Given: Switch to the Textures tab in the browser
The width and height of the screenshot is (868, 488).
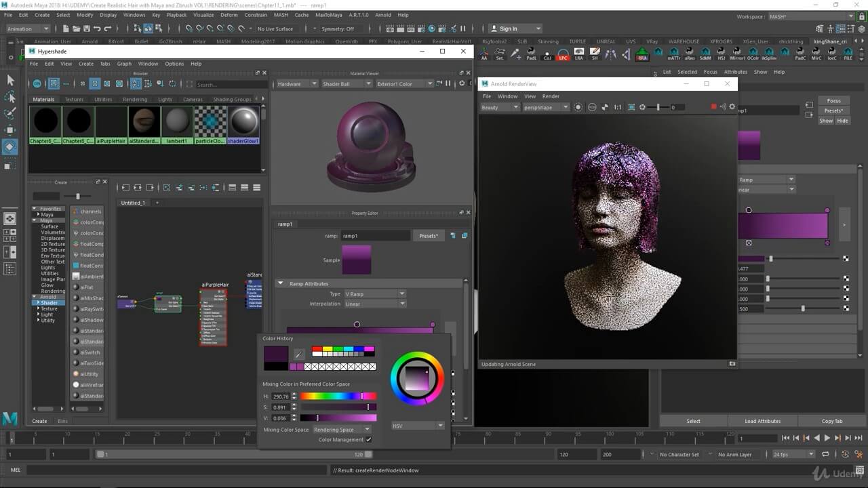Looking at the screenshot, I should (74, 100).
